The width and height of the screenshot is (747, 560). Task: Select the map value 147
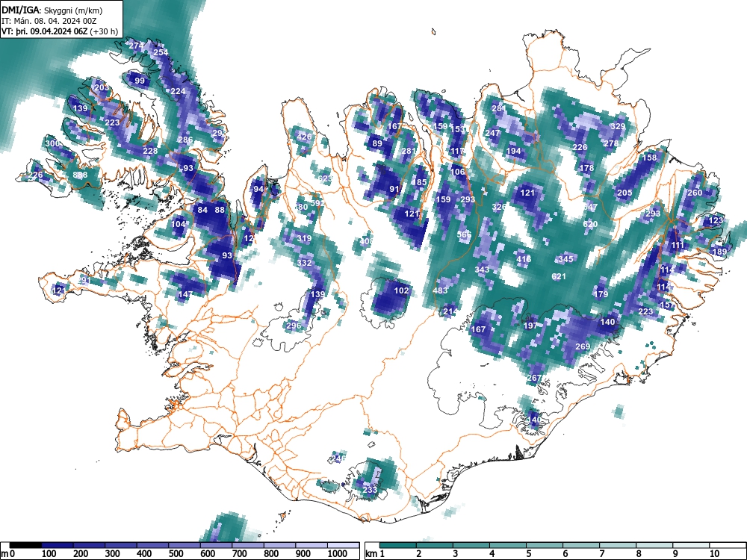(185, 294)
